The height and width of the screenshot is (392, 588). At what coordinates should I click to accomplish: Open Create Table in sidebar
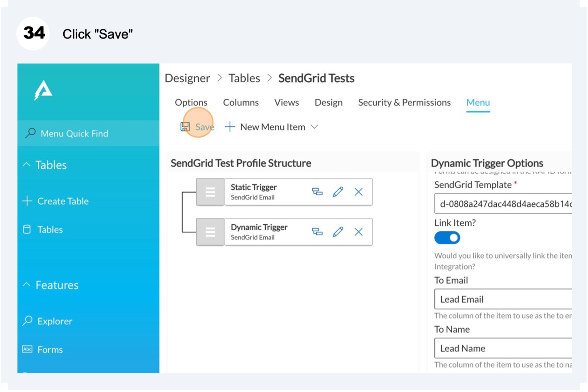coord(63,201)
